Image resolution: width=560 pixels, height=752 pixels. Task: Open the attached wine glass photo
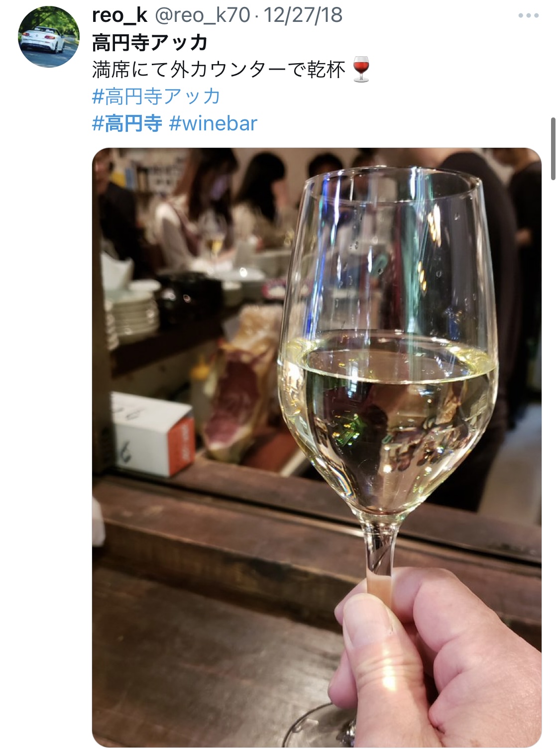coord(317,447)
